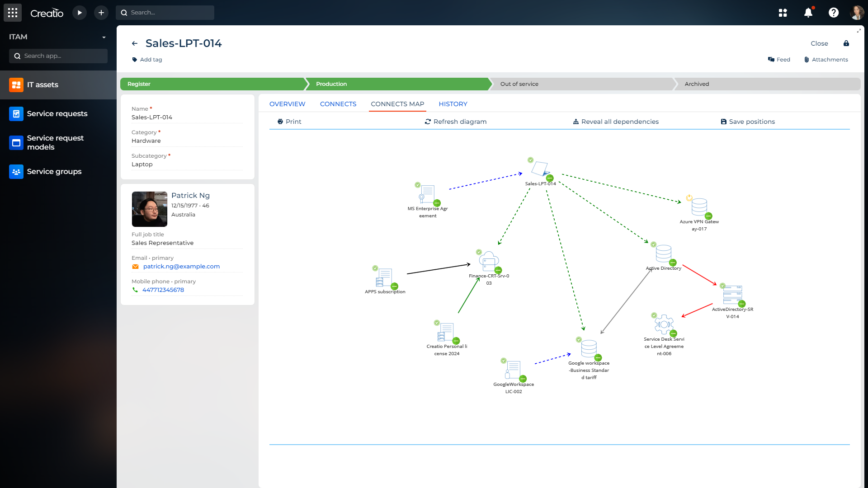
Task: Select the APPS subscription node
Action: tap(384, 277)
